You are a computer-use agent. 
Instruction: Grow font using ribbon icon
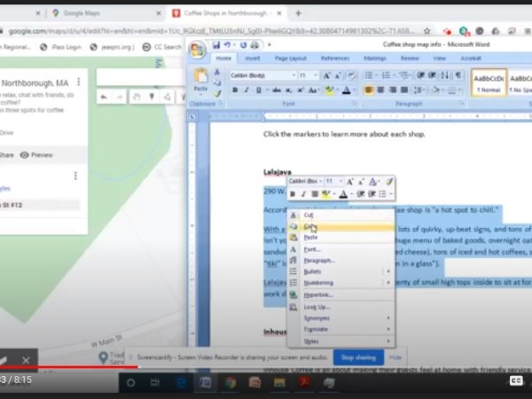click(x=326, y=75)
